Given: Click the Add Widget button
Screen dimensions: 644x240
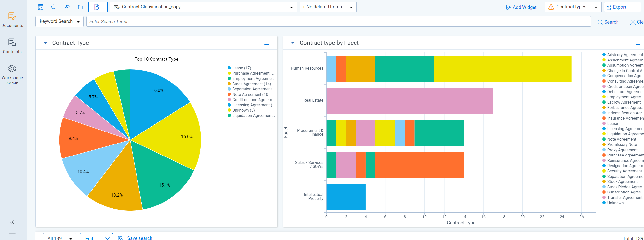Looking at the screenshot, I should [x=521, y=7].
